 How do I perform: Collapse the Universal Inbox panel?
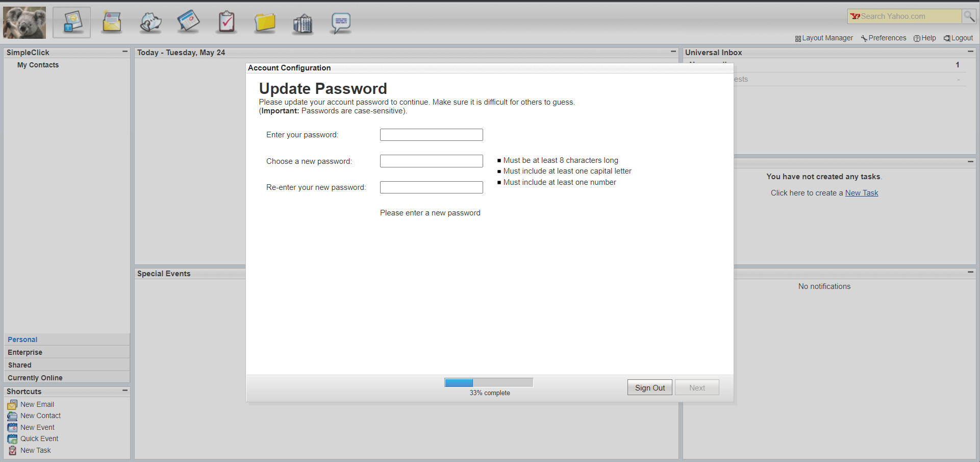coord(970,52)
